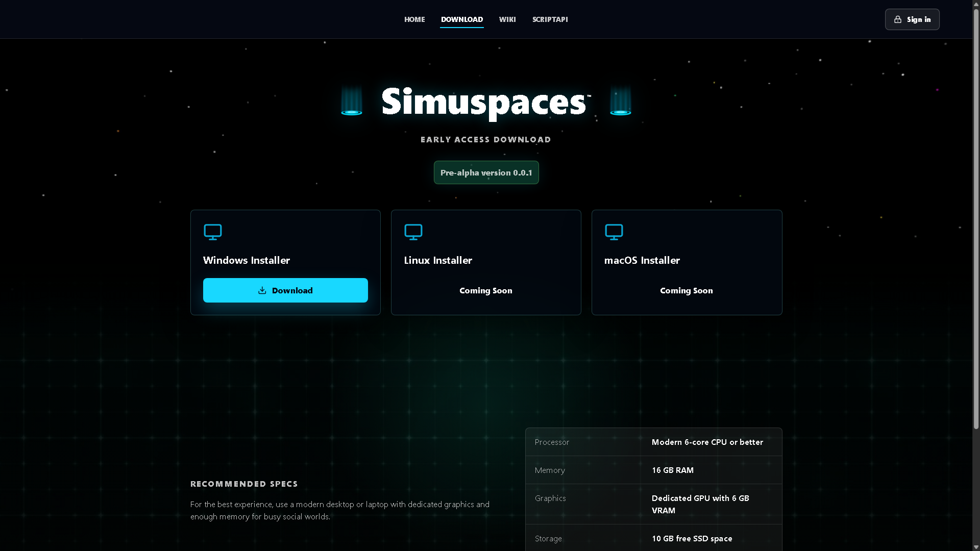The image size is (980, 551).
Task: Click the Linux Installer heading
Action: (438, 260)
